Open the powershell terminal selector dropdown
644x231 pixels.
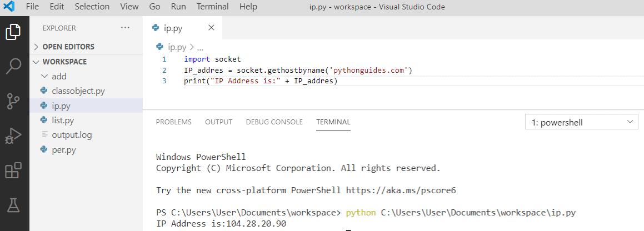point(582,122)
